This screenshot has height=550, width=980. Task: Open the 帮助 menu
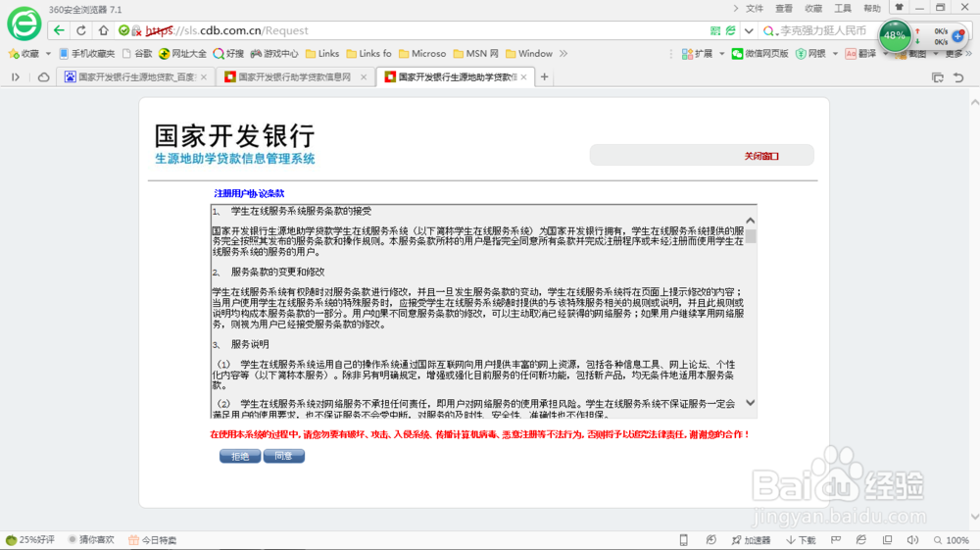click(x=872, y=8)
